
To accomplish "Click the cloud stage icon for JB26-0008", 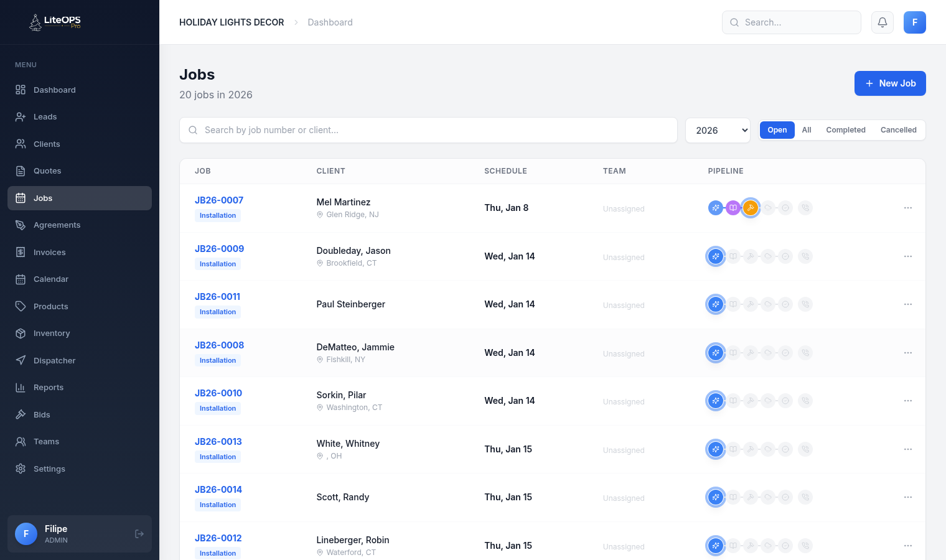I will tap(769, 353).
